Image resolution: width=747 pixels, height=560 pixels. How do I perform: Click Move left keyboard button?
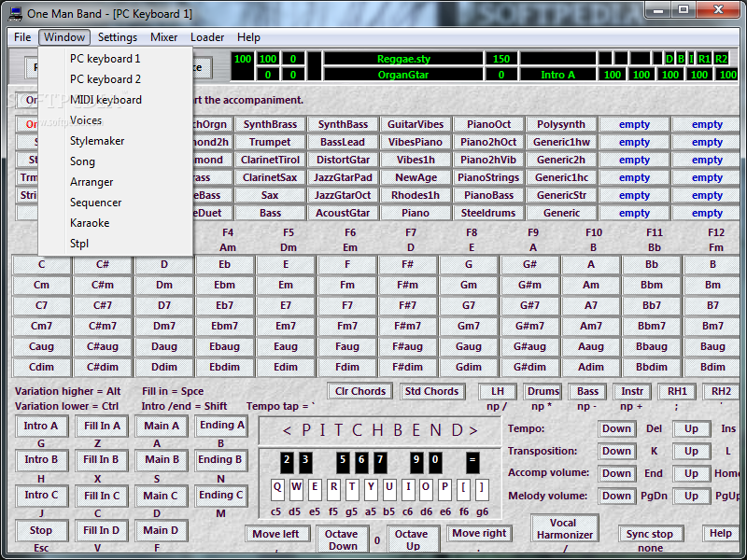pos(275,534)
